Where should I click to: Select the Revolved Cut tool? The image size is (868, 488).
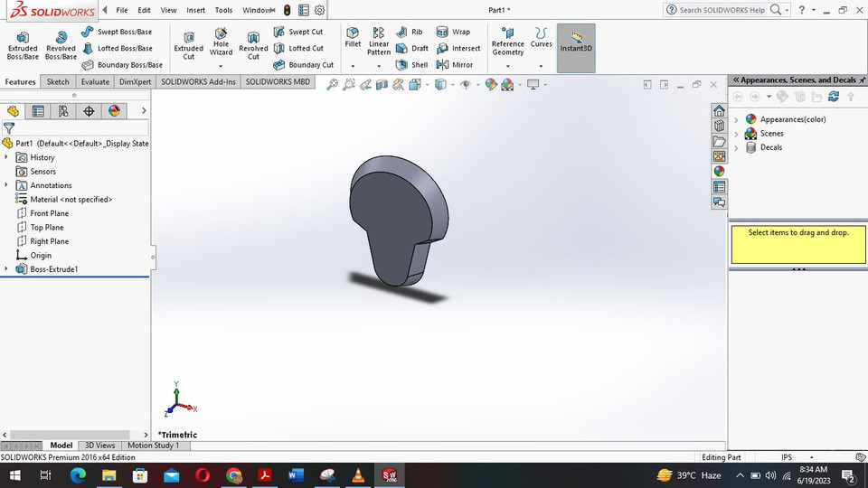pos(253,46)
